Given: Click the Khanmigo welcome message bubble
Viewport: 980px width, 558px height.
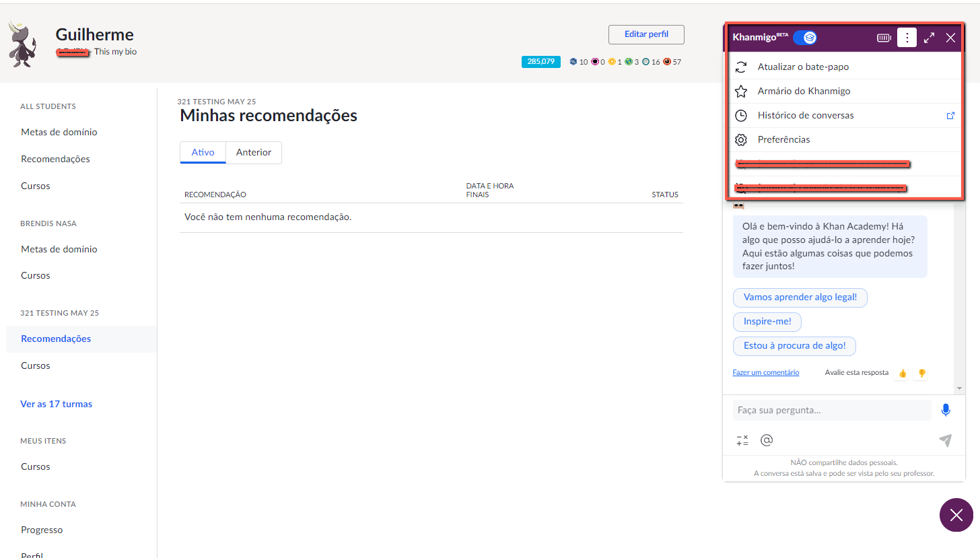Looking at the screenshot, I should 830,246.
